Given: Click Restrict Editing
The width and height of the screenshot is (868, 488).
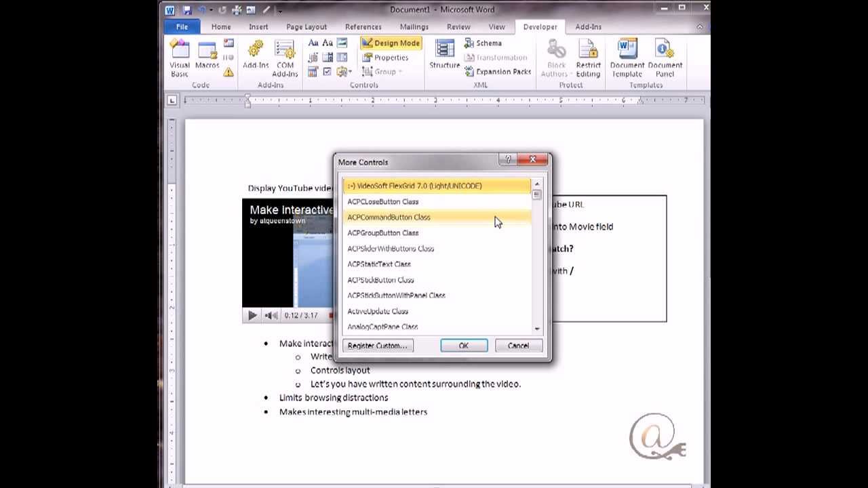Looking at the screenshot, I should [x=588, y=58].
